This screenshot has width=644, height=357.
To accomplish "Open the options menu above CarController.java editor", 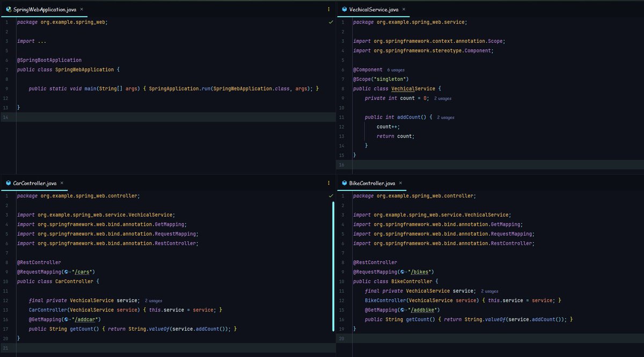I will (x=328, y=183).
